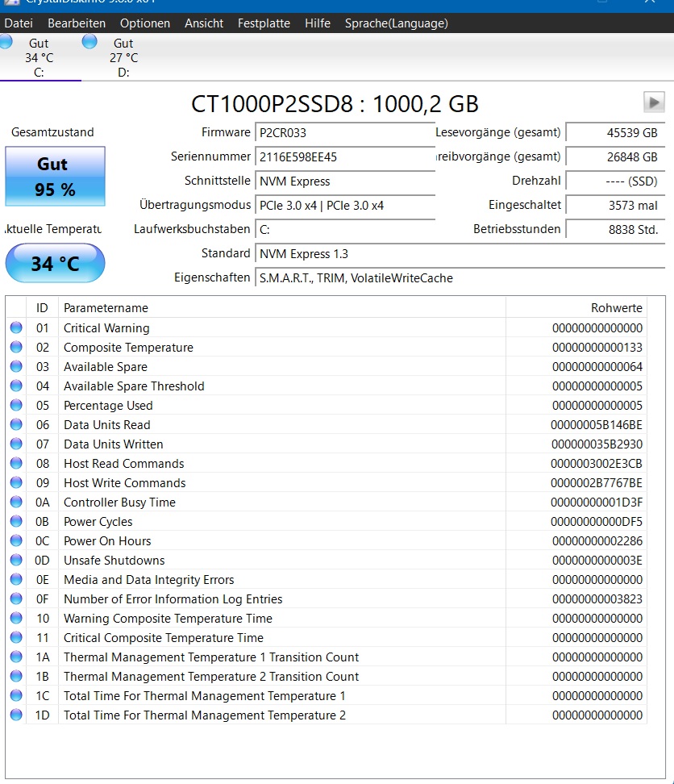Select the Critical Warning parameter name
The image size is (674, 784).
tap(106, 328)
